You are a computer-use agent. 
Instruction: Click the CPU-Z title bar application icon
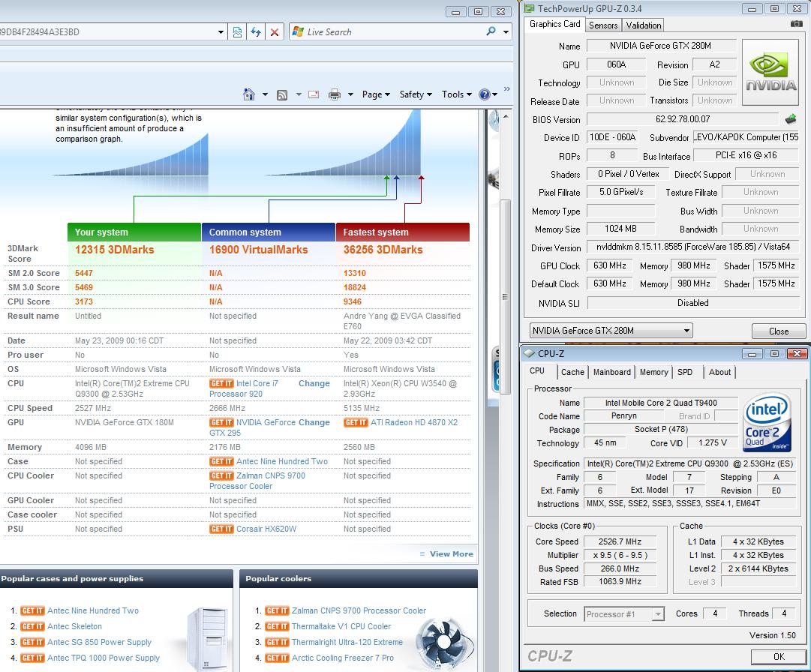point(529,353)
